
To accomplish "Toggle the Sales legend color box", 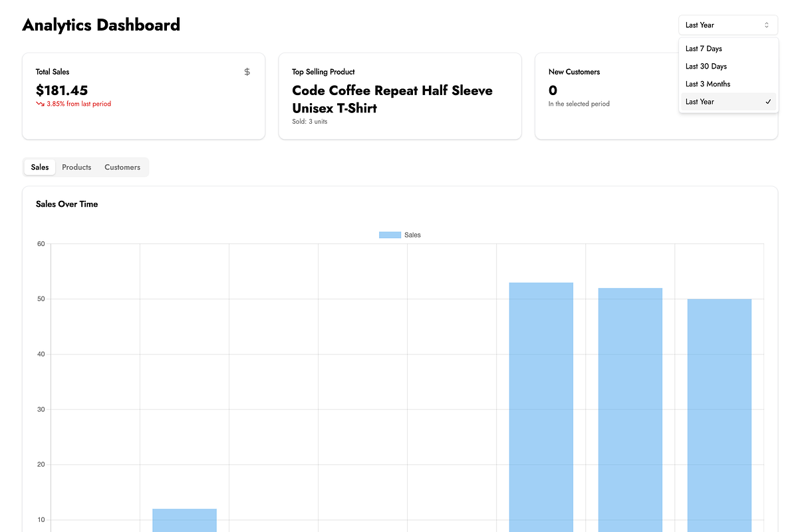I will coord(390,235).
